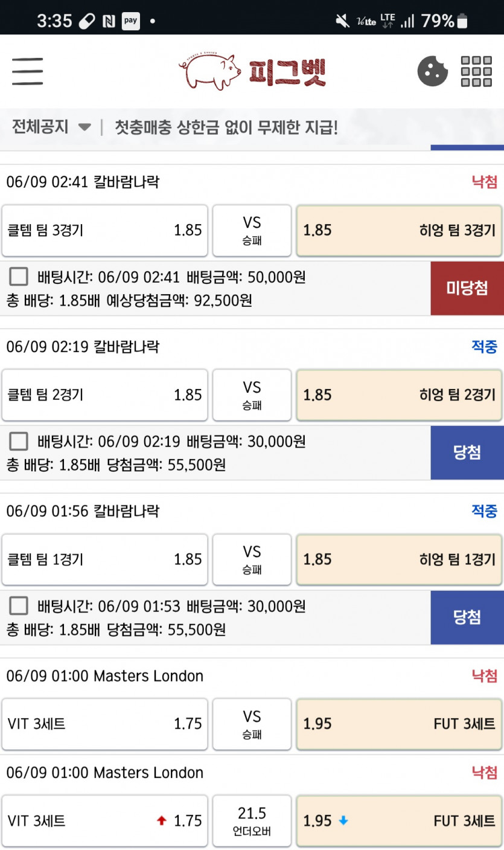Screen dimensions: 504x850
Task: Tap the 21.5 언더오버 cell
Action: (x=252, y=821)
